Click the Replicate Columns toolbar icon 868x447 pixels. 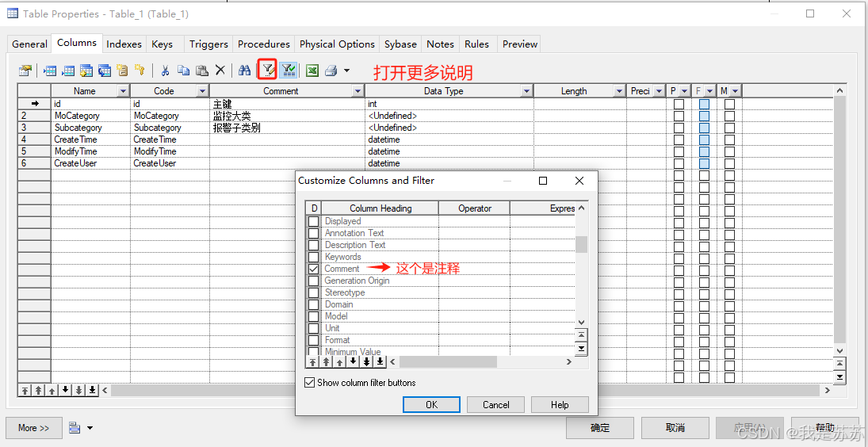(105, 71)
